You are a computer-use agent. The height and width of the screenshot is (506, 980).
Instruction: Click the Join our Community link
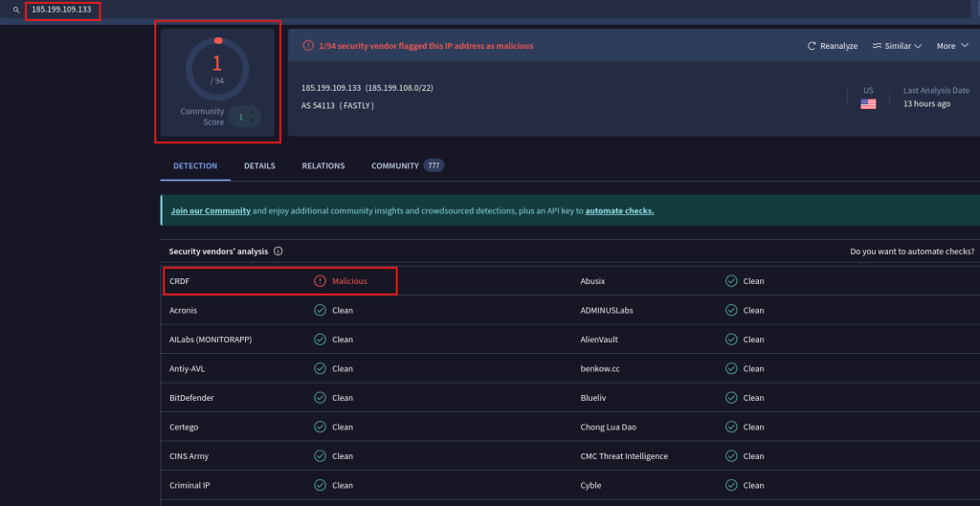pos(211,210)
